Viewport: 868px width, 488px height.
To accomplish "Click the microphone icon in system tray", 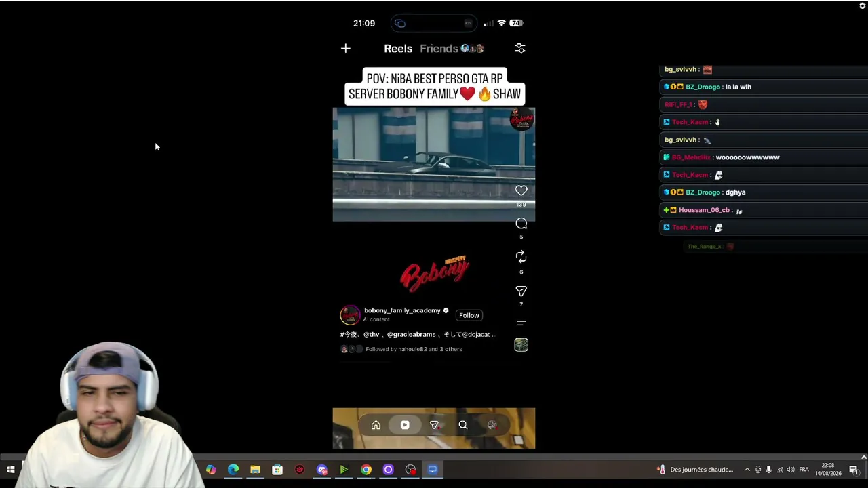I will 769,470.
